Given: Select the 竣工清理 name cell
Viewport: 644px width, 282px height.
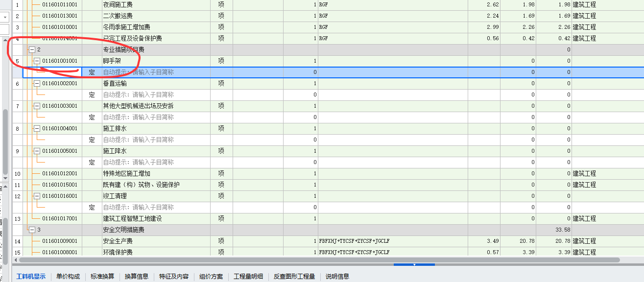Looking at the screenshot, I should click(156, 196).
